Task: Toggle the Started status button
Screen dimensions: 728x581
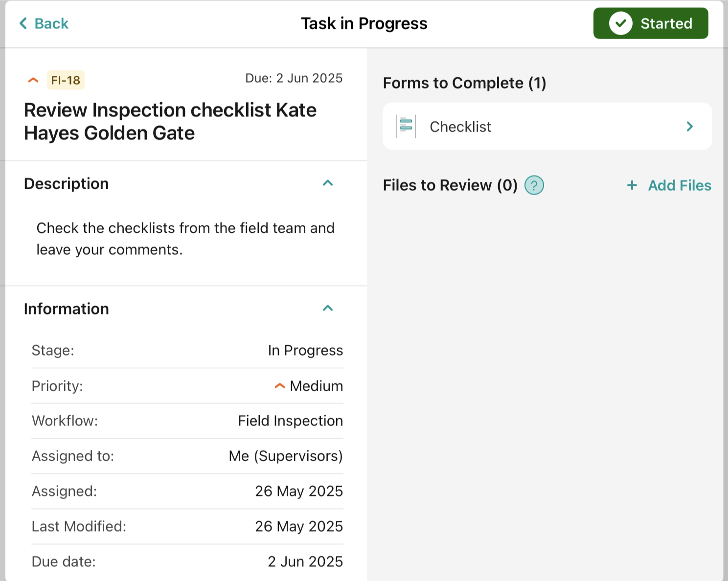Action: coord(650,23)
